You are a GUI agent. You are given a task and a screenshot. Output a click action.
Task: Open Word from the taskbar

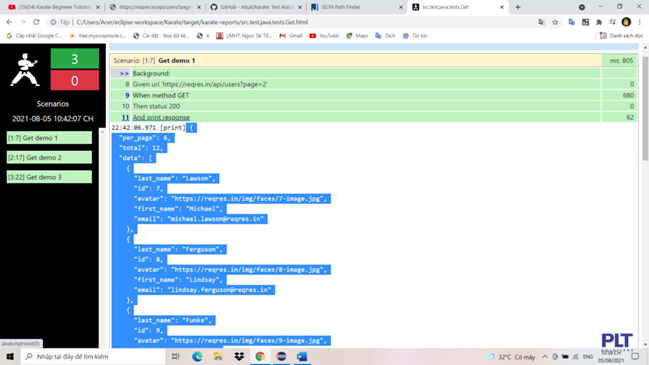pyautogui.click(x=302, y=356)
